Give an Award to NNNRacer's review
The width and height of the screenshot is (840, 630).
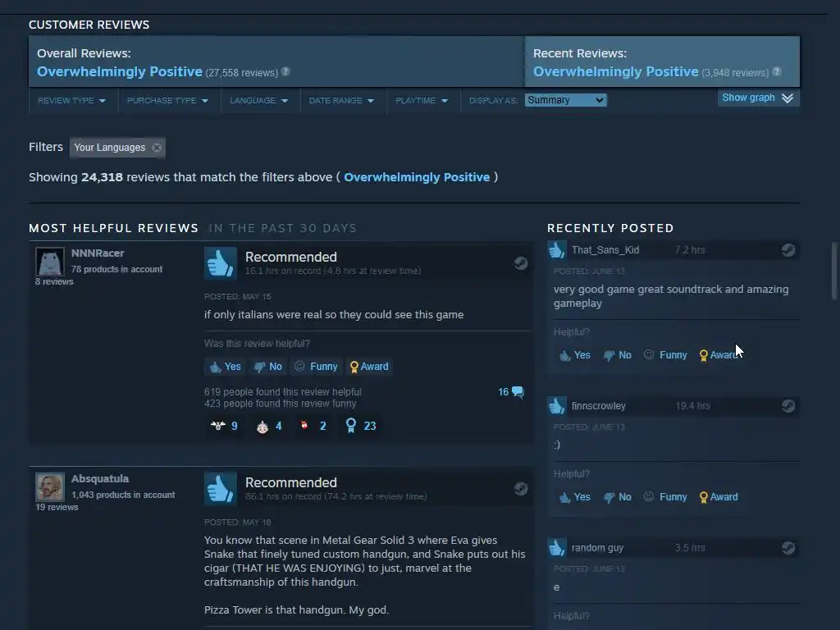369,367
